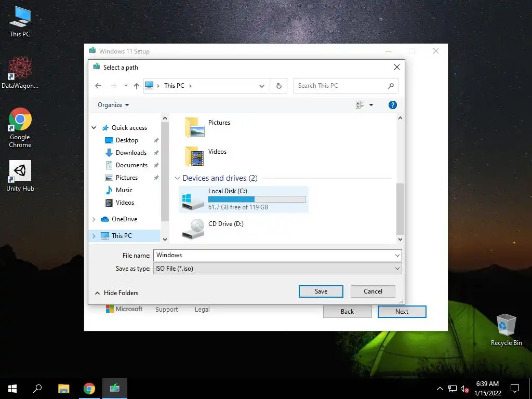Click Hide Folders

[116, 293]
